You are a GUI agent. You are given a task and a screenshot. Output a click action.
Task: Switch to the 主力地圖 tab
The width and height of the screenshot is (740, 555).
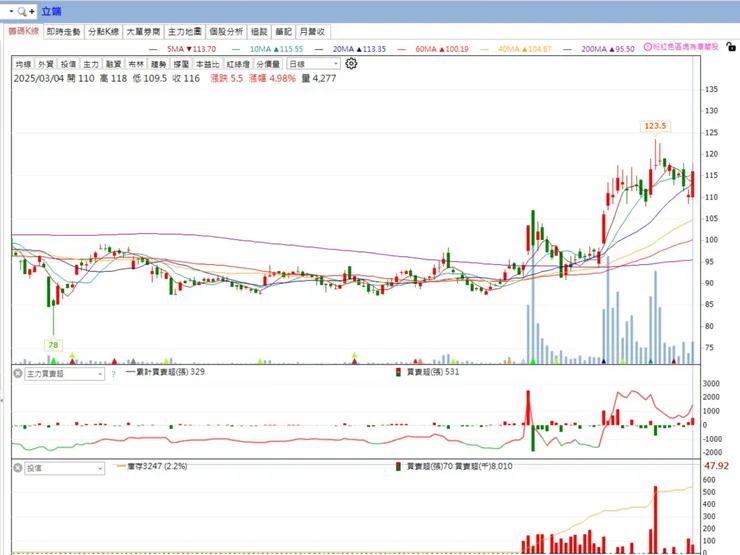185,32
